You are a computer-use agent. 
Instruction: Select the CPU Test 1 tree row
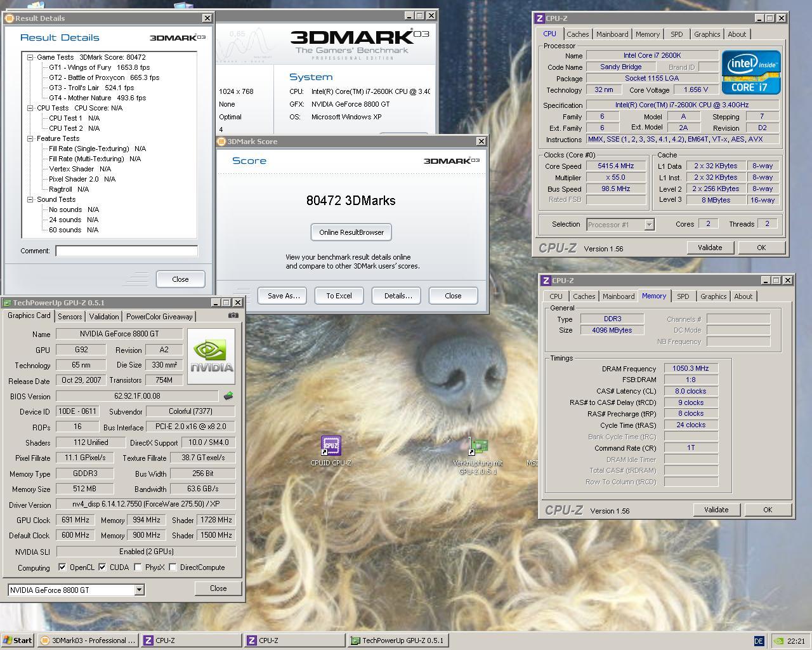click(x=74, y=118)
